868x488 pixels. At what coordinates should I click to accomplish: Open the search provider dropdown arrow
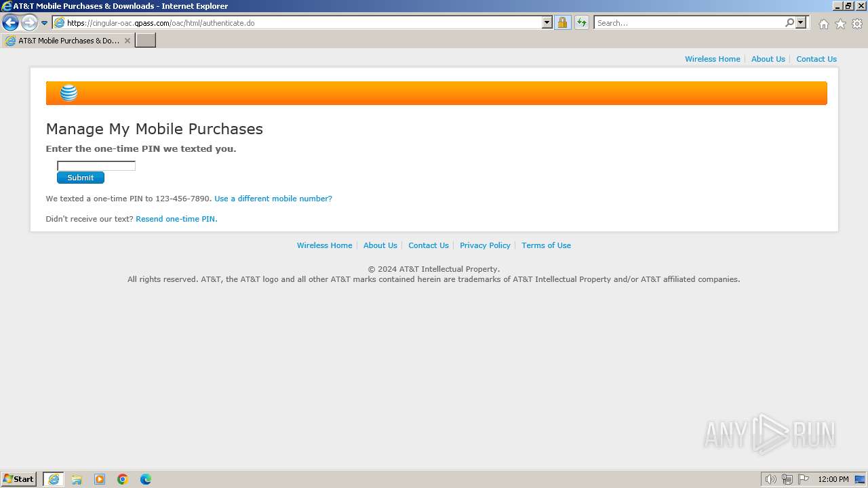(801, 22)
